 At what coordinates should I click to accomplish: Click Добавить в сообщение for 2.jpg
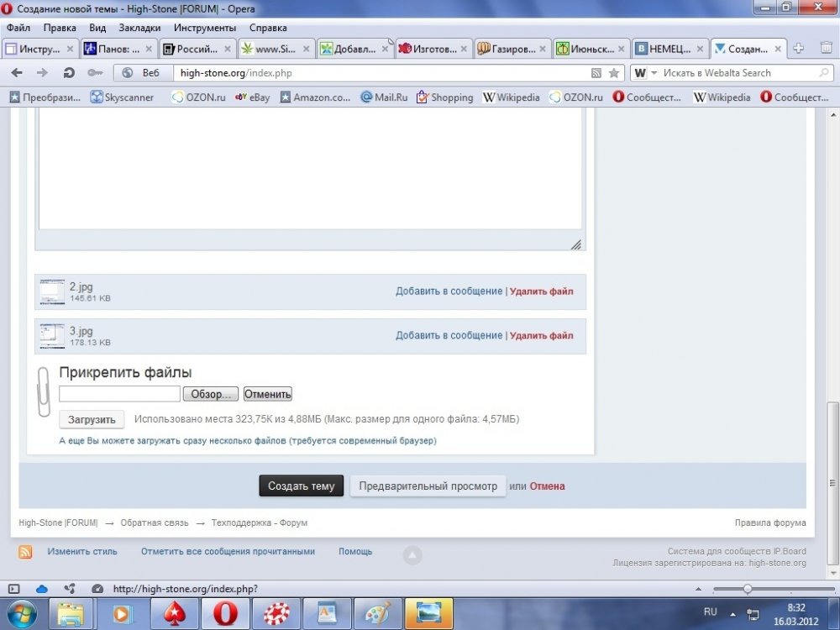[x=449, y=291]
